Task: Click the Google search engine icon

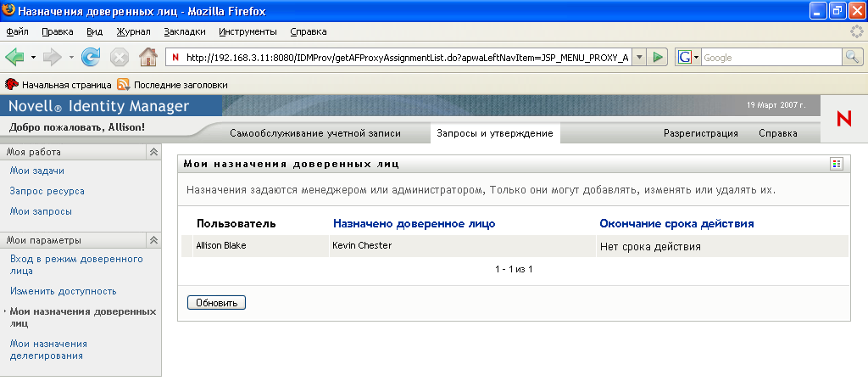Action: point(684,57)
